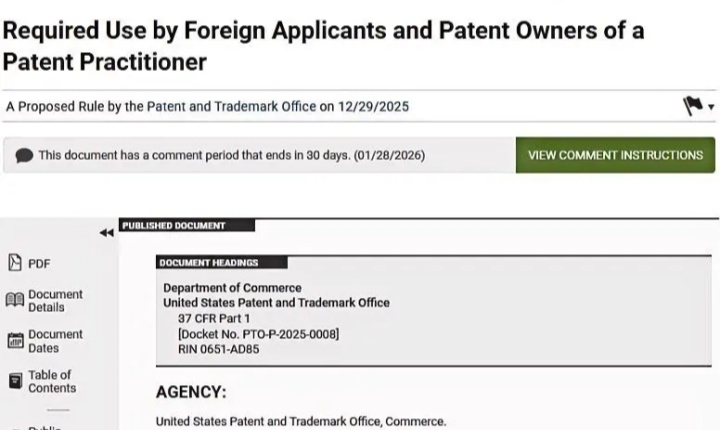Select the Document Dates text label
720x430 pixels.
[54, 341]
